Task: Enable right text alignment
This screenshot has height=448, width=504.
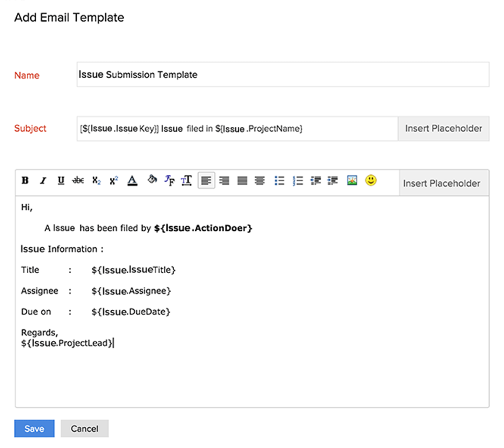Action: pyautogui.click(x=224, y=181)
